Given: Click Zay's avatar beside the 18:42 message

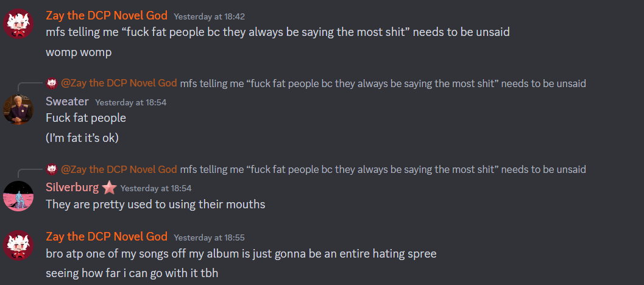Looking at the screenshot, I should click(18, 24).
